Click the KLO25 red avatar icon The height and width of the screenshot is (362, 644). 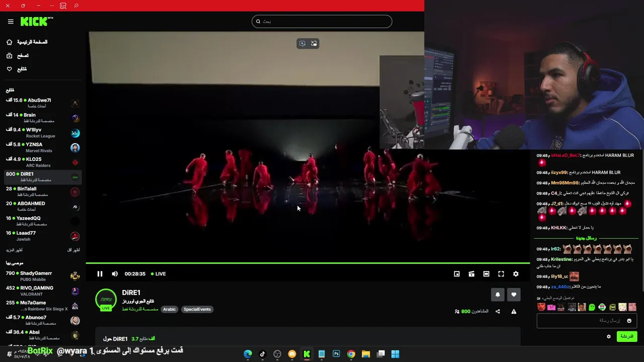[75, 162]
